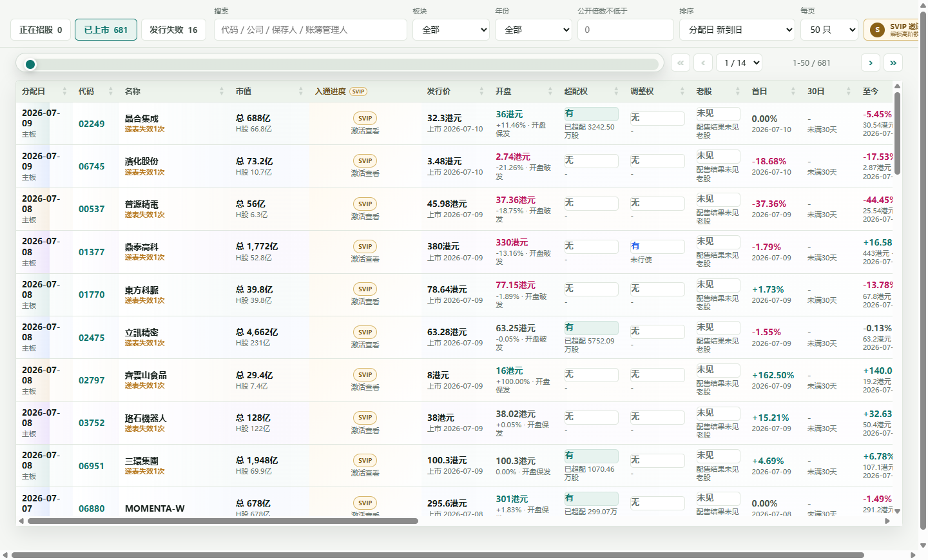Open the 板块 dropdown
Viewport: 928px width, 560px height.
tap(451, 30)
